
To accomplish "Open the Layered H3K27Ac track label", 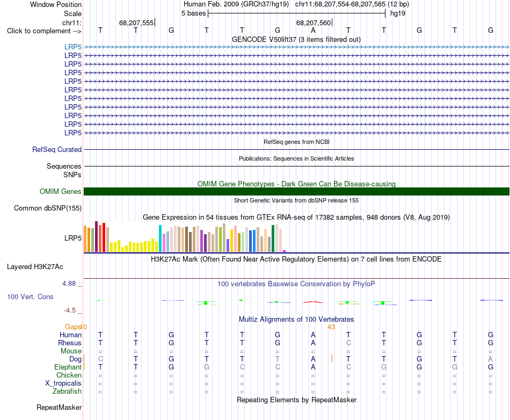I will click(x=35, y=267).
